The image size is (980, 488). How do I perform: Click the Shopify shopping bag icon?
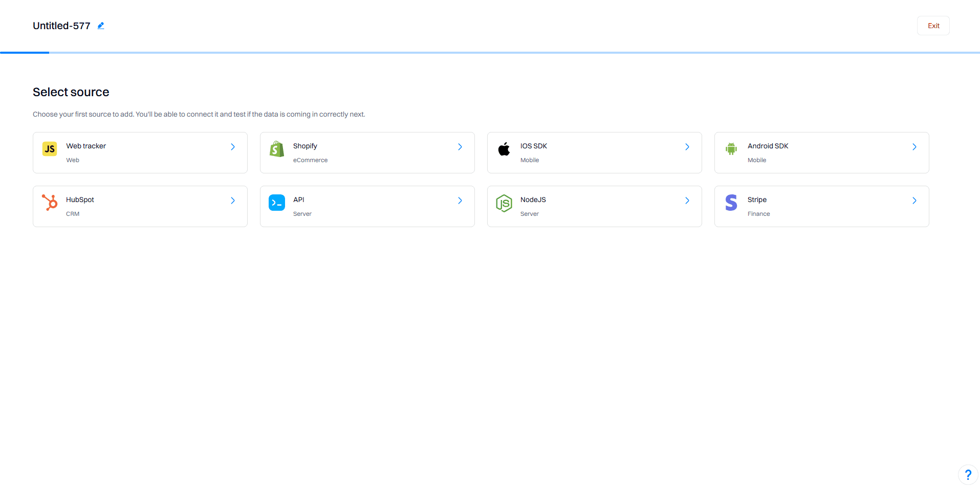click(x=276, y=149)
